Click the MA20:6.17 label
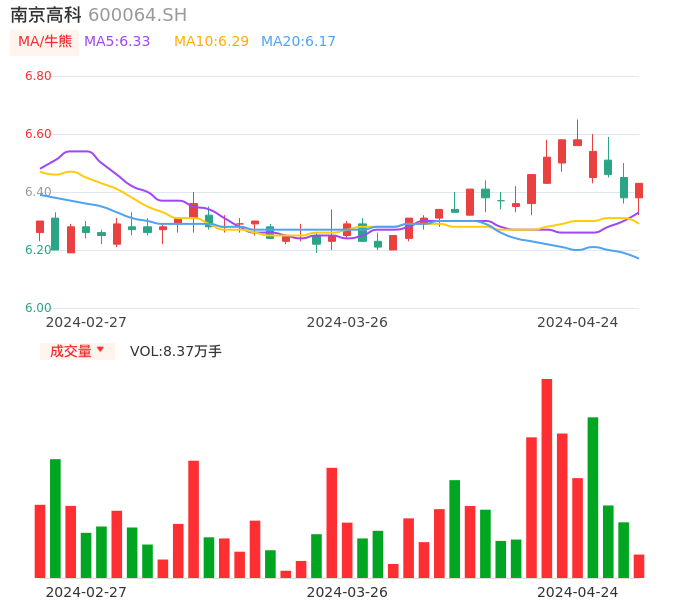Viewport: 686px width, 606px height. pos(298,42)
